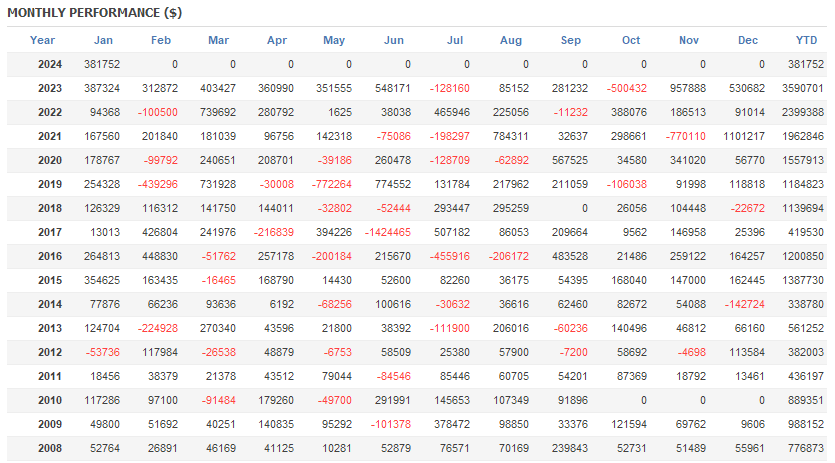This screenshot has height=463, width=835.
Task: Select the Jun column header
Action: tap(394, 40)
